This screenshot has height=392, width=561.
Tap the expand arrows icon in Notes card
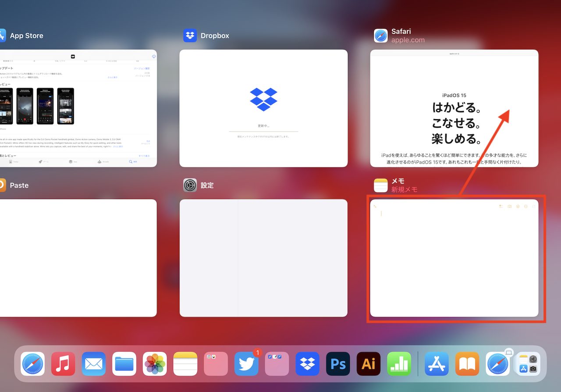(375, 206)
